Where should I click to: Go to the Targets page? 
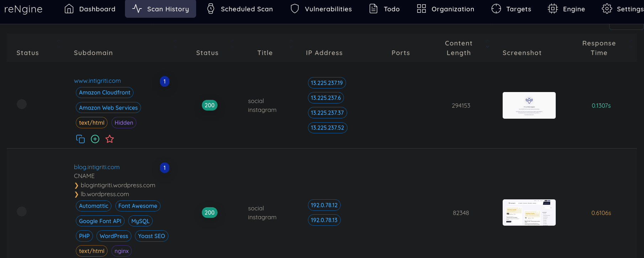[x=511, y=9]
